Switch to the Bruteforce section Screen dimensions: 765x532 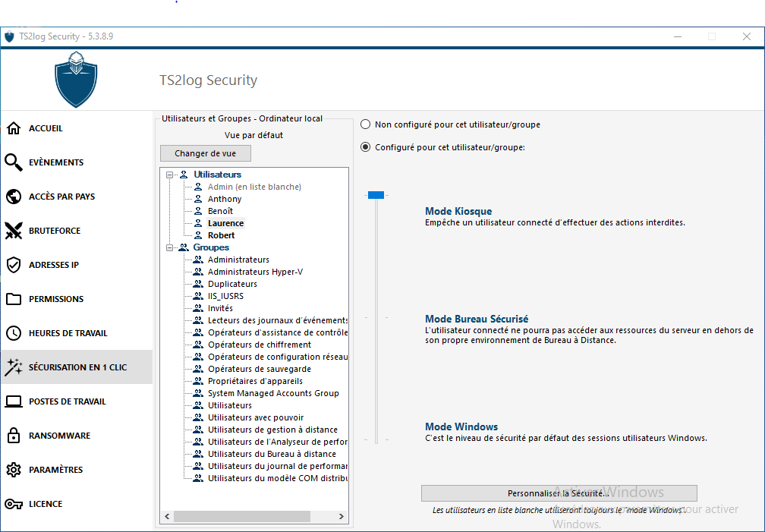77,231
